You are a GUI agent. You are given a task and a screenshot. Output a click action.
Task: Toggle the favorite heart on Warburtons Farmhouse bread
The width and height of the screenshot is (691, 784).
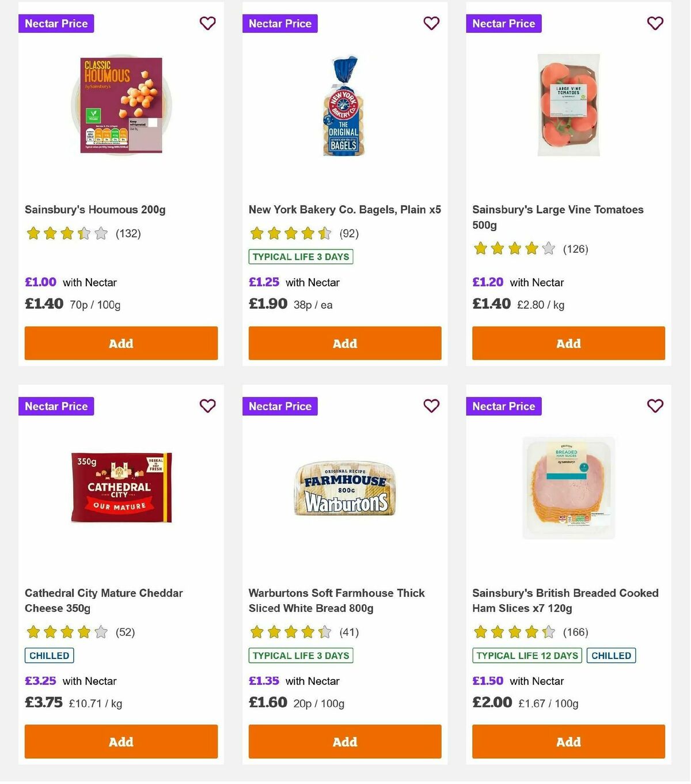tap(431, 406)
